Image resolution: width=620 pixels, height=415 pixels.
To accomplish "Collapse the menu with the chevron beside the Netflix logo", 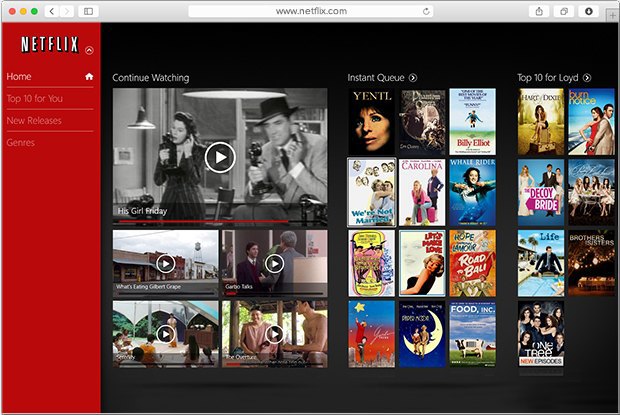I will point(89,50).
